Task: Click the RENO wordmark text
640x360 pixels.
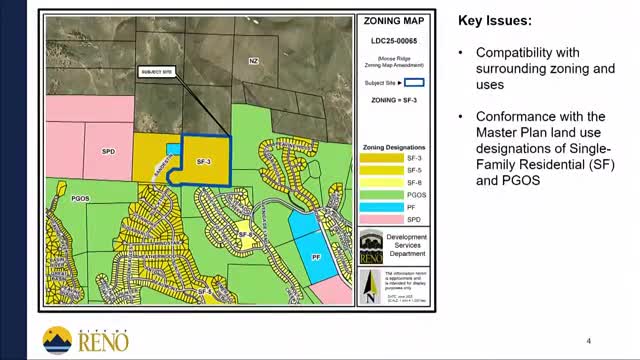Action: pos(103,342)
